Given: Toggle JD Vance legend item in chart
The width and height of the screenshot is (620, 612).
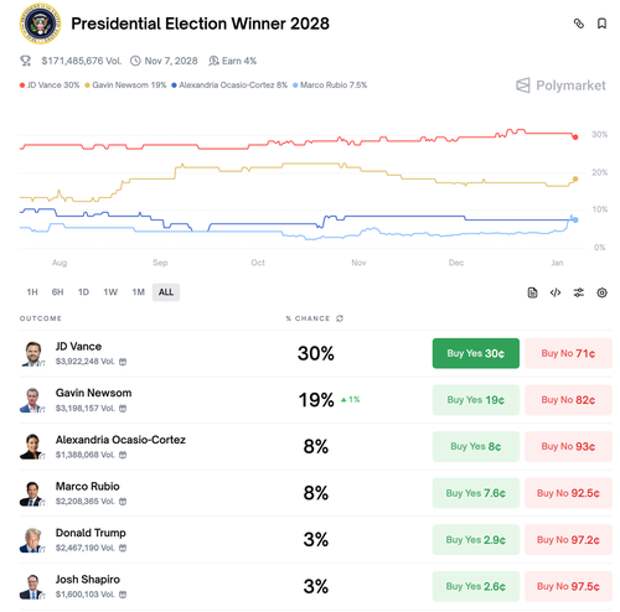Looking at the screenshot, I should [52, 86].
